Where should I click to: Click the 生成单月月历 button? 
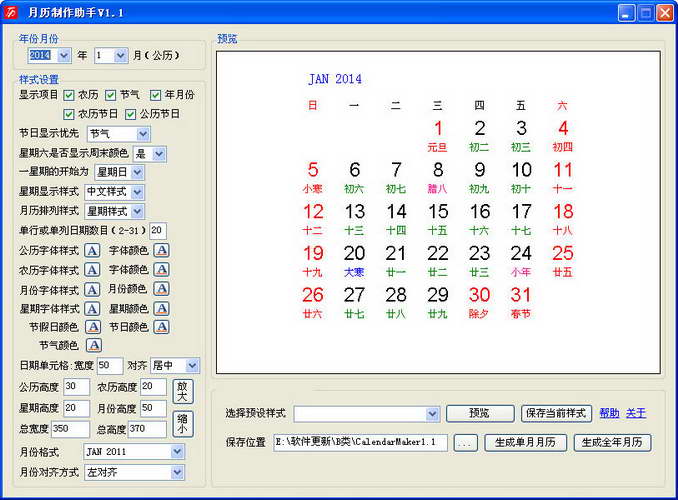[525, 442]
